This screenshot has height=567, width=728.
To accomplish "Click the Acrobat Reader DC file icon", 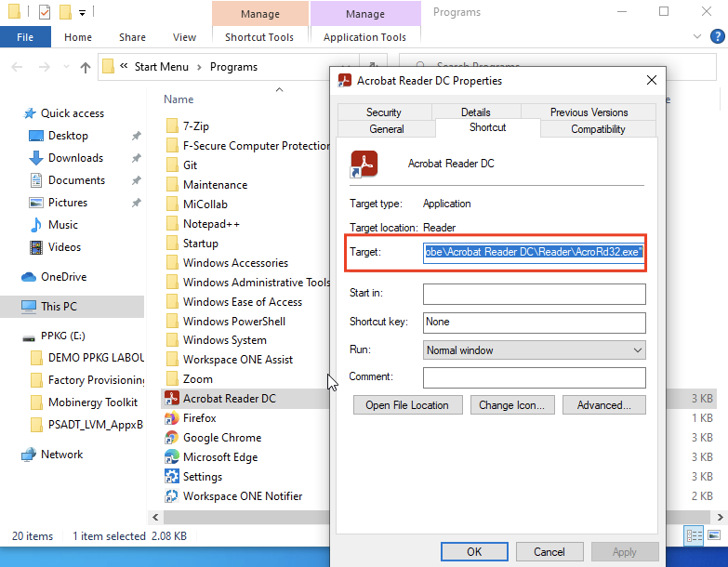I will 172,399.
